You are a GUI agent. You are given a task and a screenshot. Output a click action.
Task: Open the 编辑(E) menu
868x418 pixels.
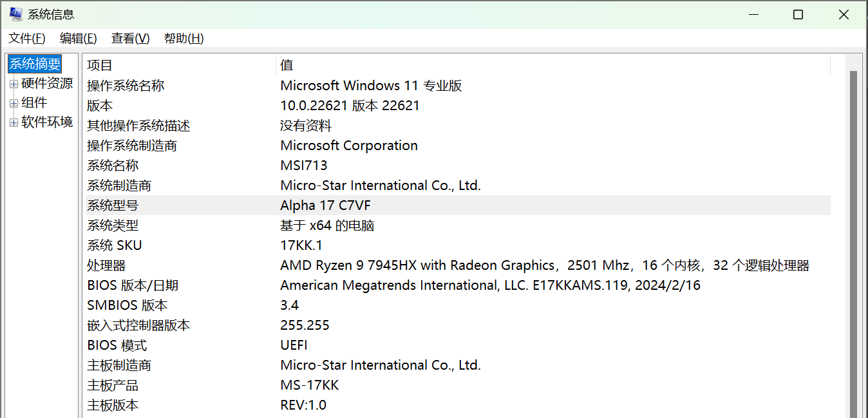pyautogui.click(x=79, y=39)
